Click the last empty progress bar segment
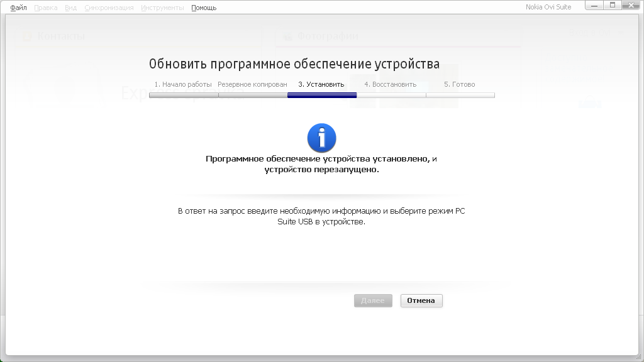The image size is (644, 362). (460, 96)
